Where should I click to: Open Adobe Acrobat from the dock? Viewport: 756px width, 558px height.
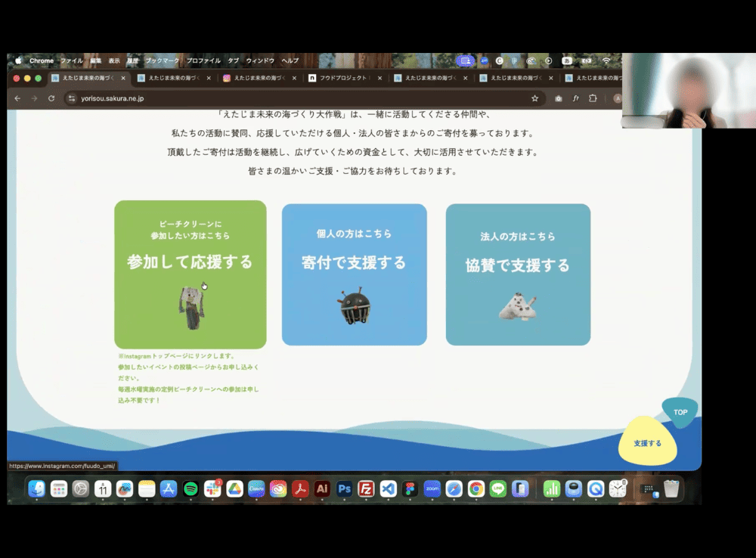point(300,489)
